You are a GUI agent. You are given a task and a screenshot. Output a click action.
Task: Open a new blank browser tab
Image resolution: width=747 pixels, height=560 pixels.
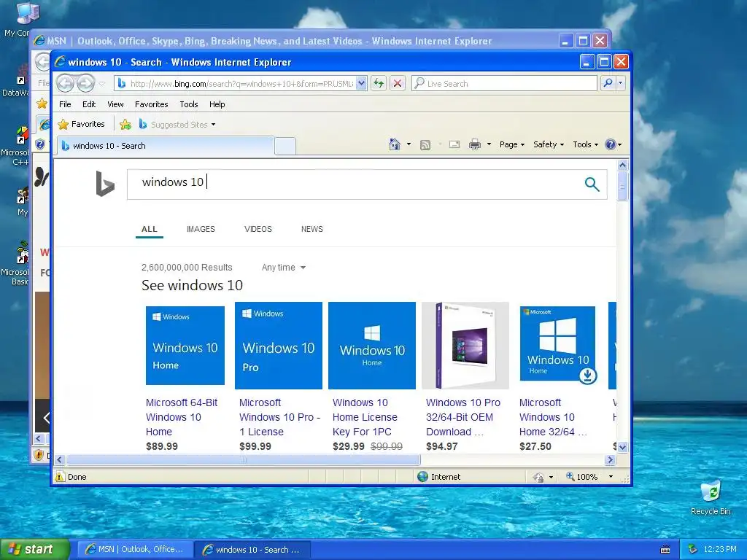click(x=285, y=146)
